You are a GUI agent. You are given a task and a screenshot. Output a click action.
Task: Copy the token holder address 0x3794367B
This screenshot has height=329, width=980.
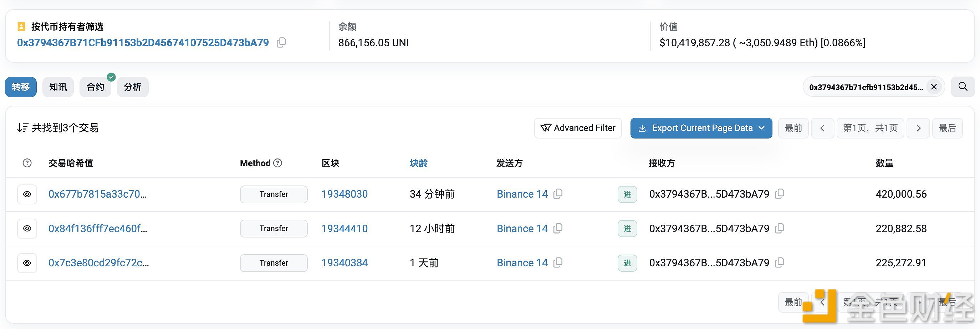281,42
